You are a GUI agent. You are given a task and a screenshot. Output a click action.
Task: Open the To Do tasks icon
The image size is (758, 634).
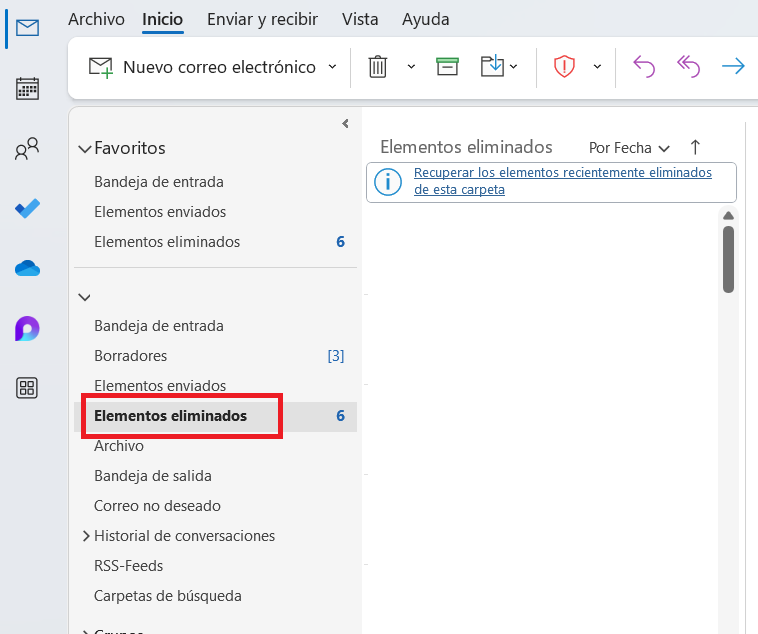click(x=28, y=209)
